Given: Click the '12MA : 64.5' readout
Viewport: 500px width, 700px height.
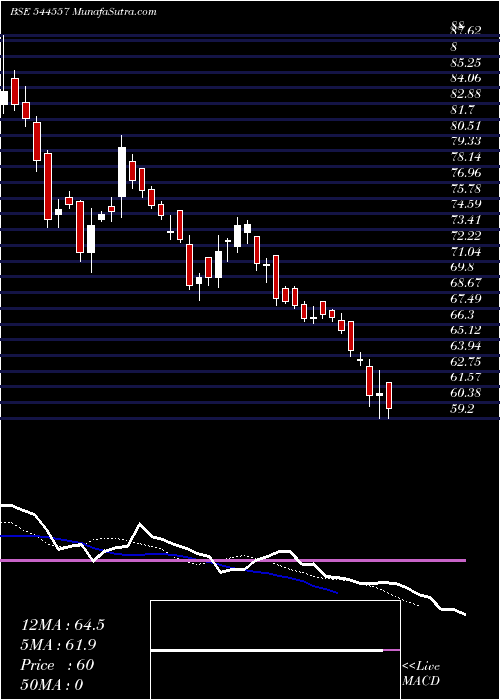Looking at the screenshot, I should coord(62,625).
